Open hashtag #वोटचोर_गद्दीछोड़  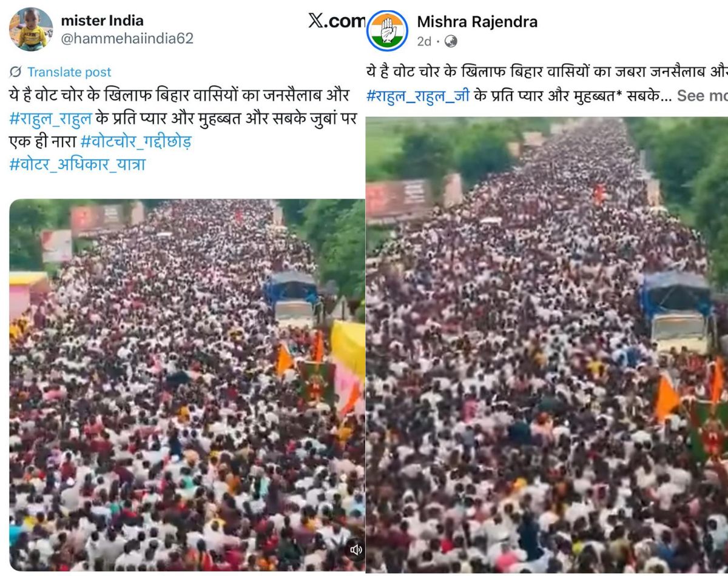[x=136, y=142]
